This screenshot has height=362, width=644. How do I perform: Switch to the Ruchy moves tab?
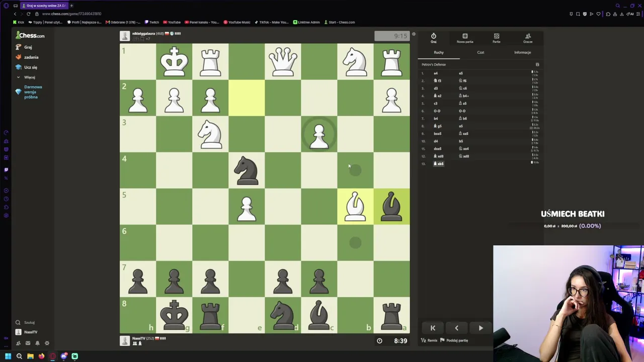(x=439, y=52)
